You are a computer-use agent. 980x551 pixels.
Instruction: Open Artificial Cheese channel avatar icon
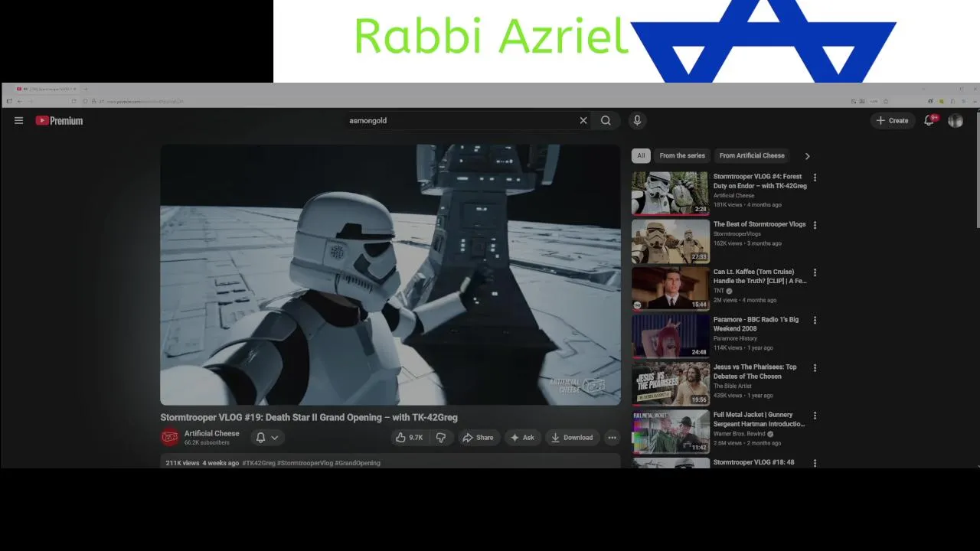(170, 437)
